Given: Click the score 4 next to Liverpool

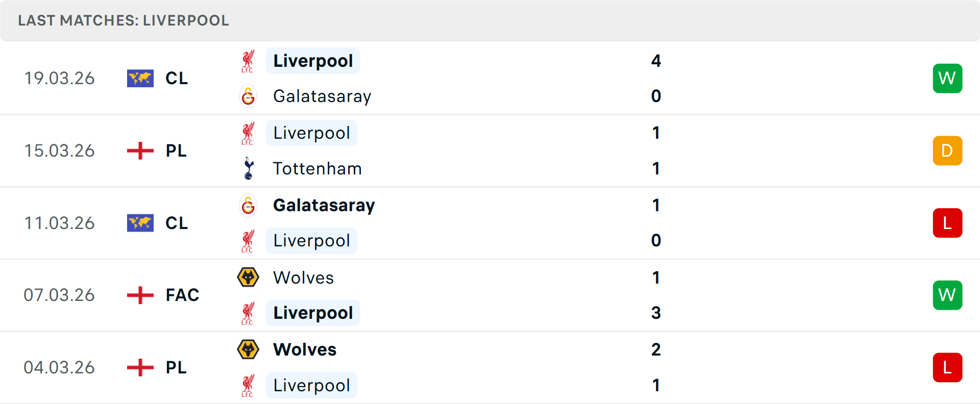Looking at the screenshot, I should (656, 61).
